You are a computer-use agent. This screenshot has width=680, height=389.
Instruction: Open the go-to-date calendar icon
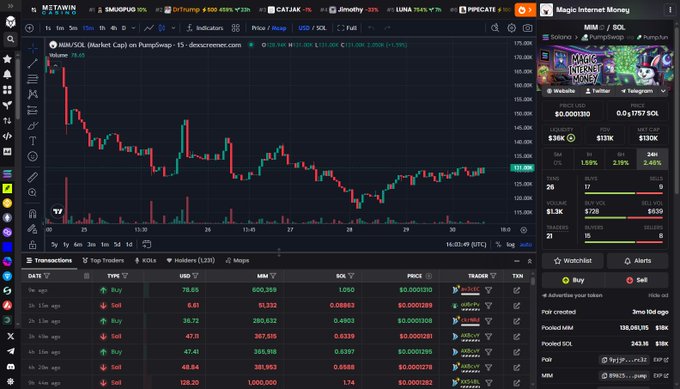point(147,244)
